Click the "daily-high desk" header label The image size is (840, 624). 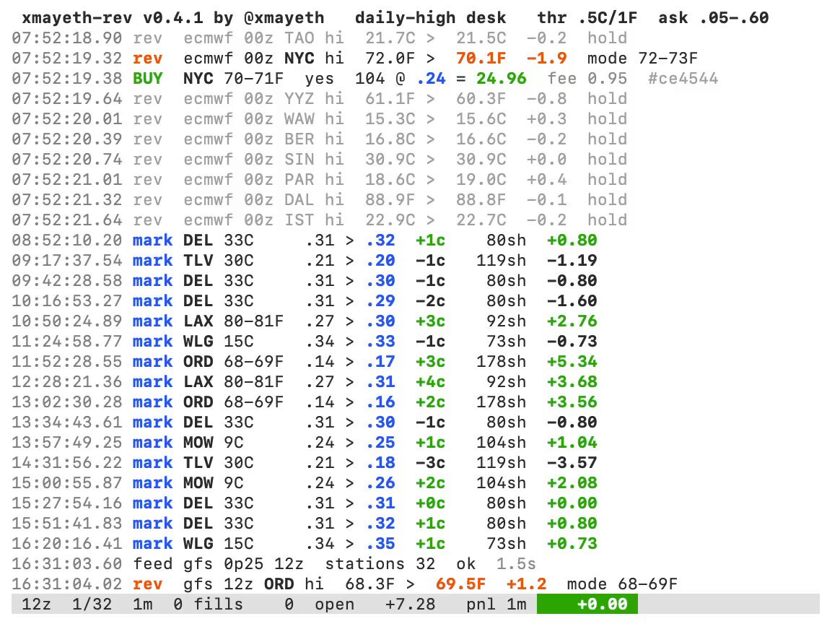430,17
